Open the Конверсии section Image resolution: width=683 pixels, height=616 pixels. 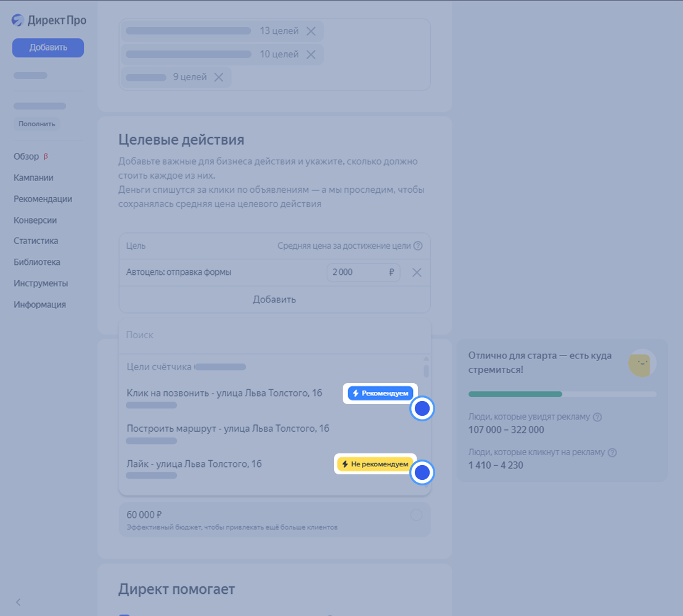(x=35, y=221)
